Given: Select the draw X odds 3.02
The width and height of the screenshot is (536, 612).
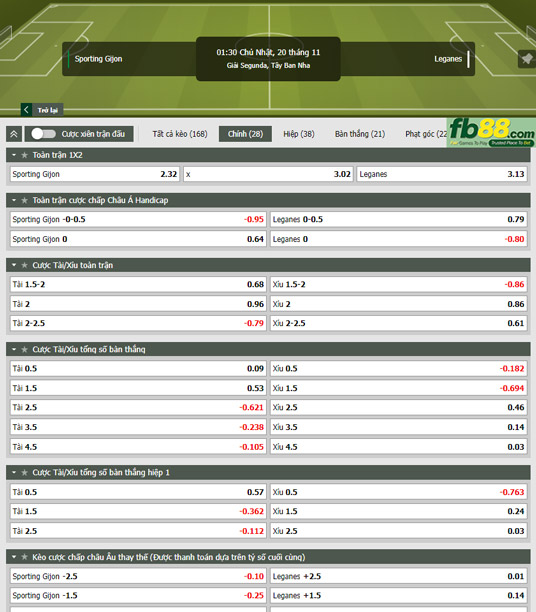Looking at the screenshot, I should [268, 174].
